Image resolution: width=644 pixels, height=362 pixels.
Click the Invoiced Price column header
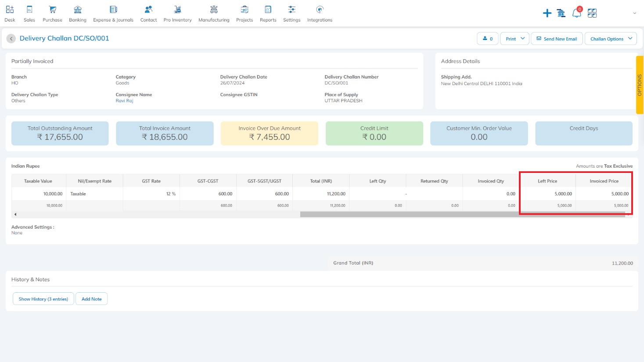604,181
